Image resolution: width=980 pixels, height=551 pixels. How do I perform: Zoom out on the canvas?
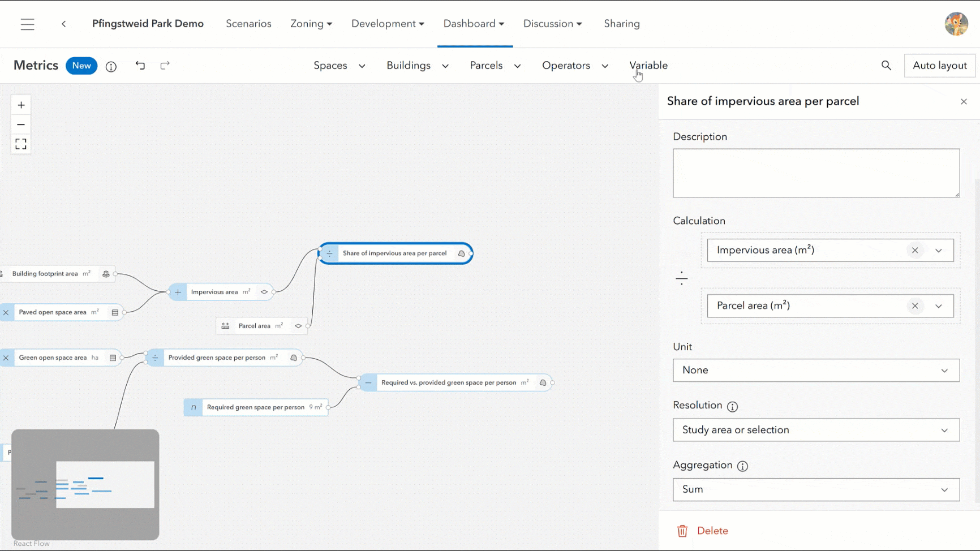[x=21, y=124]
